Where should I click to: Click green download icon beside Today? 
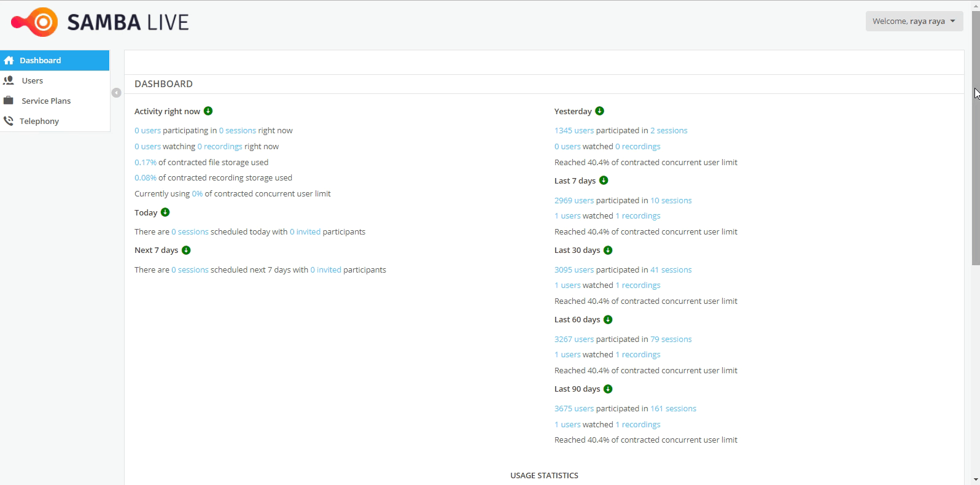[165, 212]
